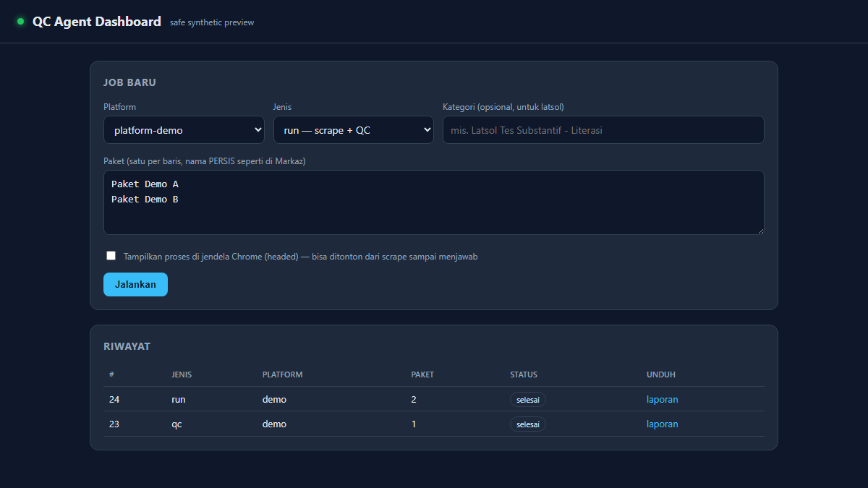Click job number 24 cell
Viewport: 868px width, 488px height.
(114, 399)
